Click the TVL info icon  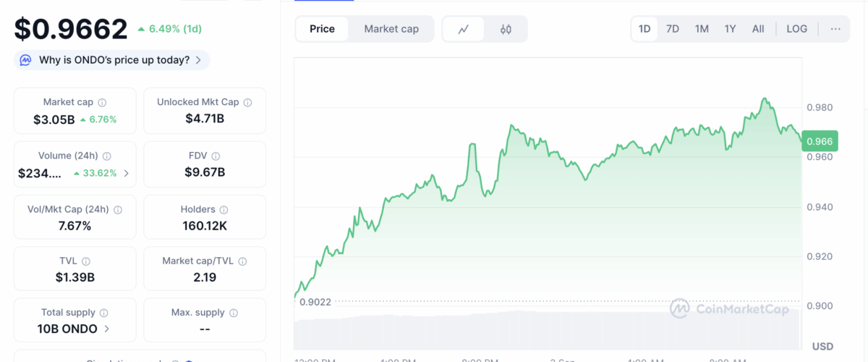86,261
